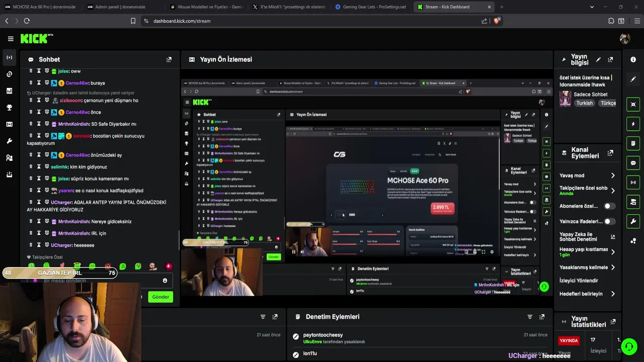Expand Hedefleri belirleyin option
Image resolution: width=644 pixels, height=362 pixels.
point(612,294)
